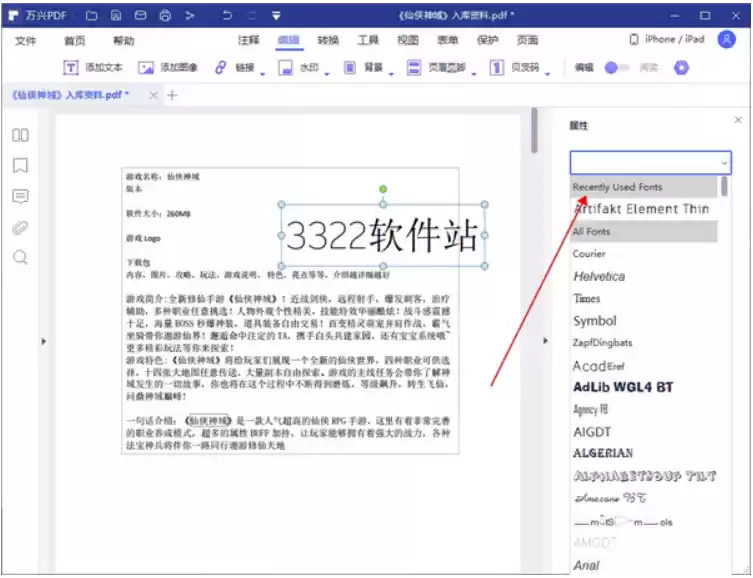
Task: Open the search panel in left sidebar
Action: point(20,257)
